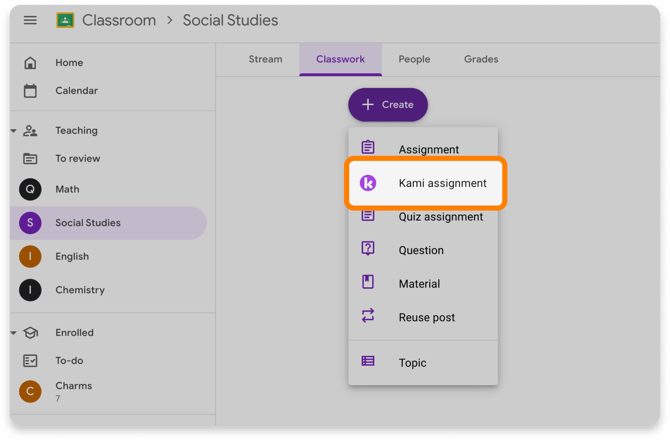Switch to the Stream tab

[x=265, y=59]
